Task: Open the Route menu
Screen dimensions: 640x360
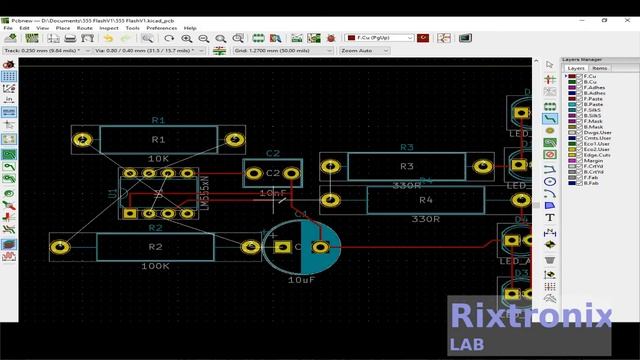Action: (x=84, y=28)
